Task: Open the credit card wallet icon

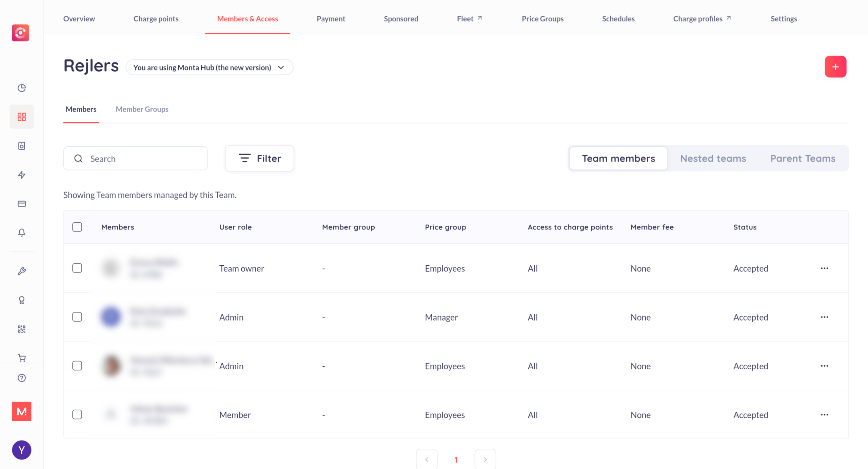Action: 22,204
